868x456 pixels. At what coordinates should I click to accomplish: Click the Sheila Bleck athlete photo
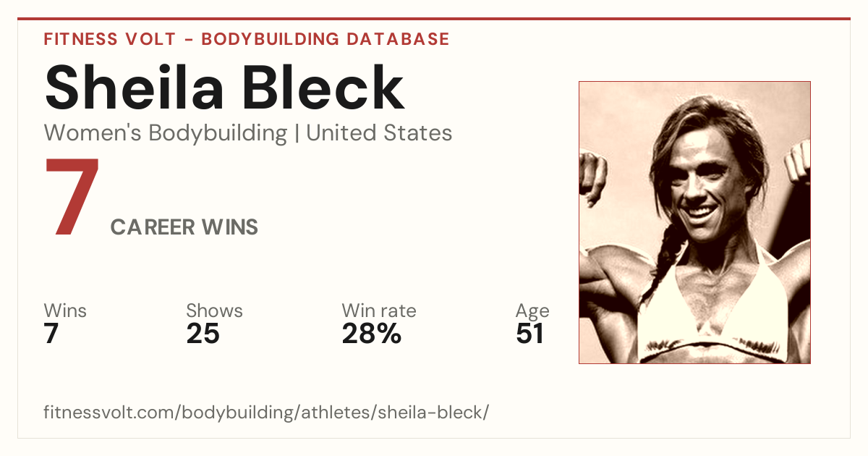tap(694, 222)
